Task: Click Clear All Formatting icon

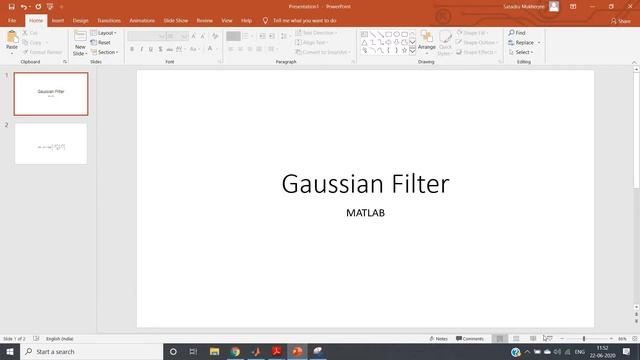Action: 215,36
